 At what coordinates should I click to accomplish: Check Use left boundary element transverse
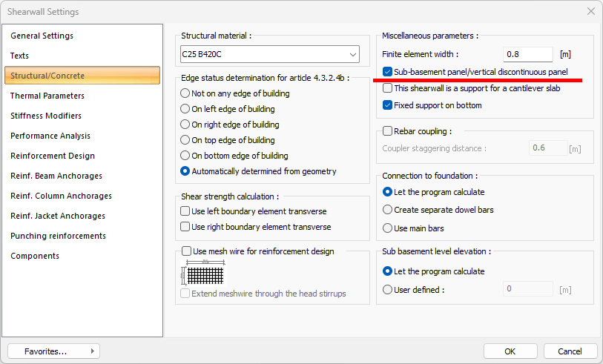tap(185, 211)
